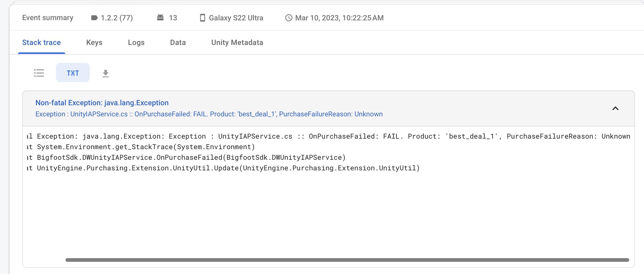Screen dimensions: 644x274
Task: Click the UnityIAPService.cs OnPurchaseFailed exception subtitle
Action: (209, 114)
